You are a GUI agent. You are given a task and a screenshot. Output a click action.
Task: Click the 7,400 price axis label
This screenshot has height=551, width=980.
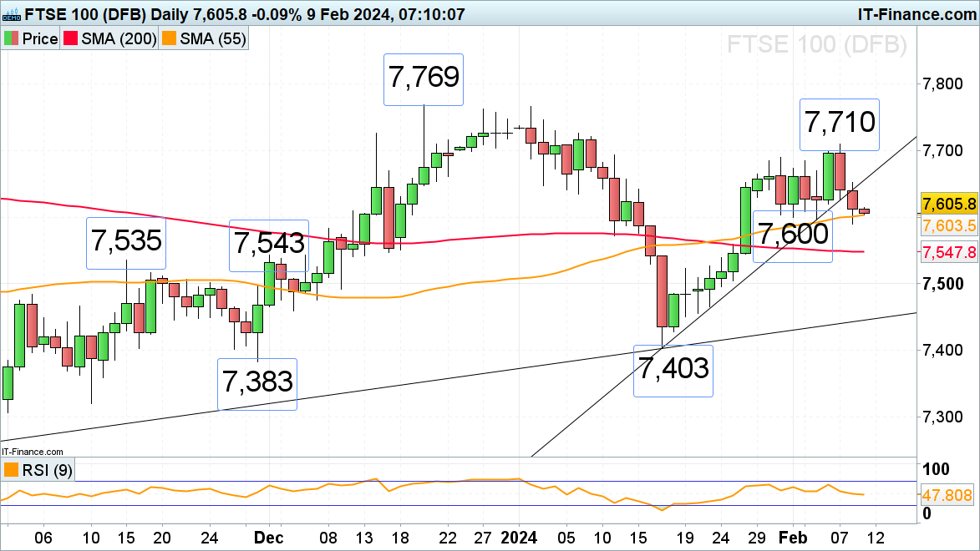[942, 350]
